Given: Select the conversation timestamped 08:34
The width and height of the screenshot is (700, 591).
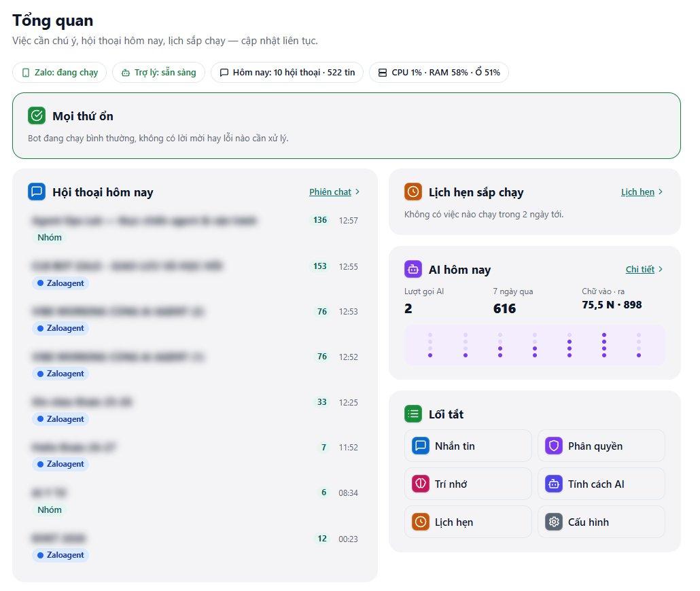Looking at the screenshot, I should 195,501.
